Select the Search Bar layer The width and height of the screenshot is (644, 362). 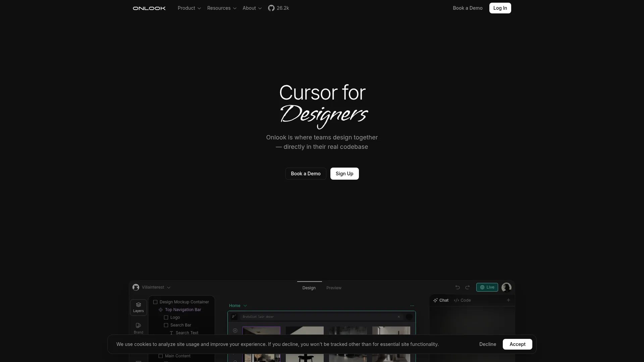click(181, 325)
